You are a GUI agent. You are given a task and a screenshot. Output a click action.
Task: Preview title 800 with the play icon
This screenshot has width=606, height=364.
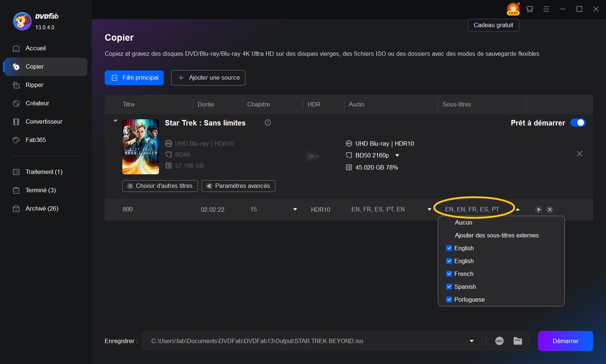538,210
